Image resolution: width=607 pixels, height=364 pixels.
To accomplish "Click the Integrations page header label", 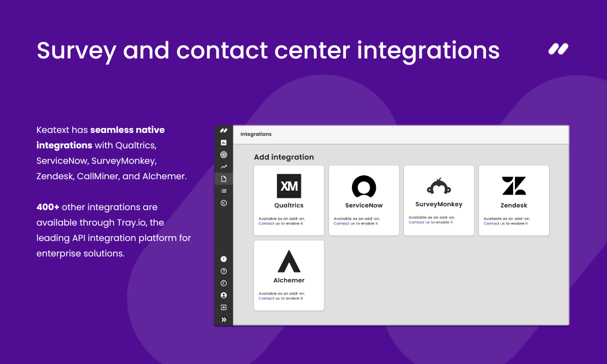I will (256, 134).
